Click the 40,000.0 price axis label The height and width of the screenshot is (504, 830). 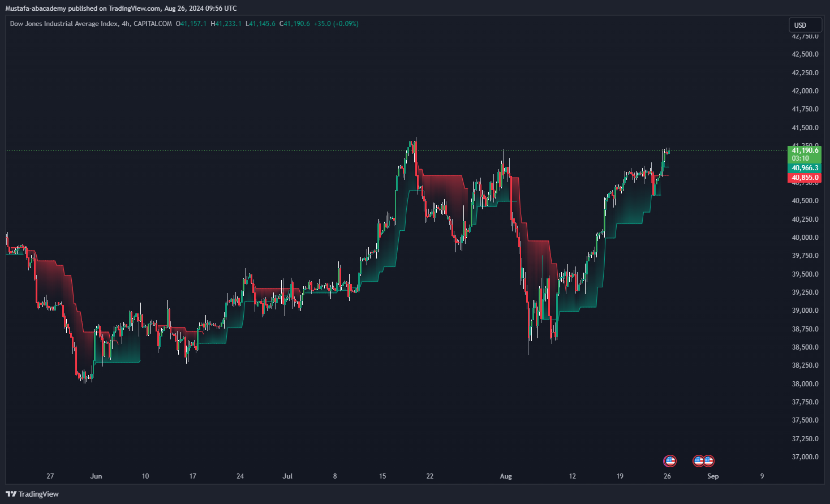click(805, 238)
